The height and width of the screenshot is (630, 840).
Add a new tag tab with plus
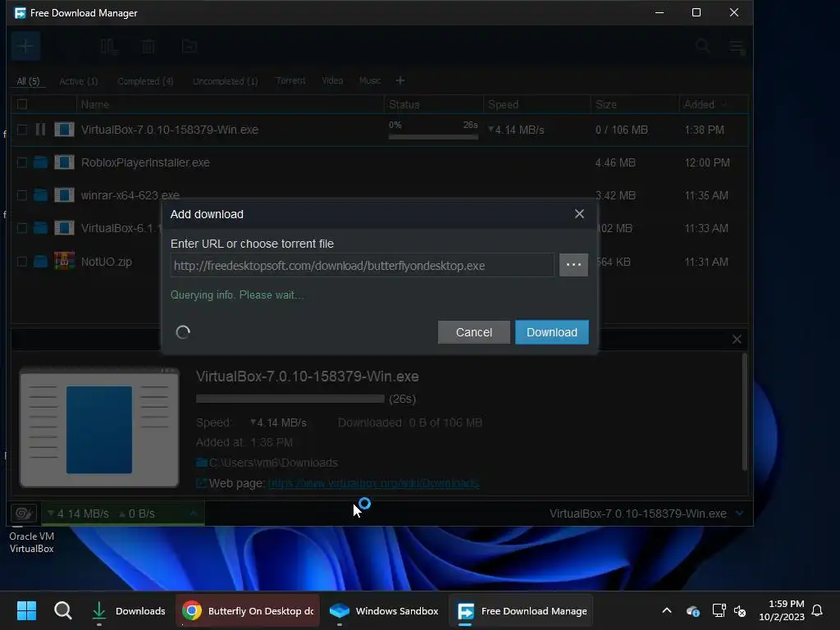pos(400,80)
